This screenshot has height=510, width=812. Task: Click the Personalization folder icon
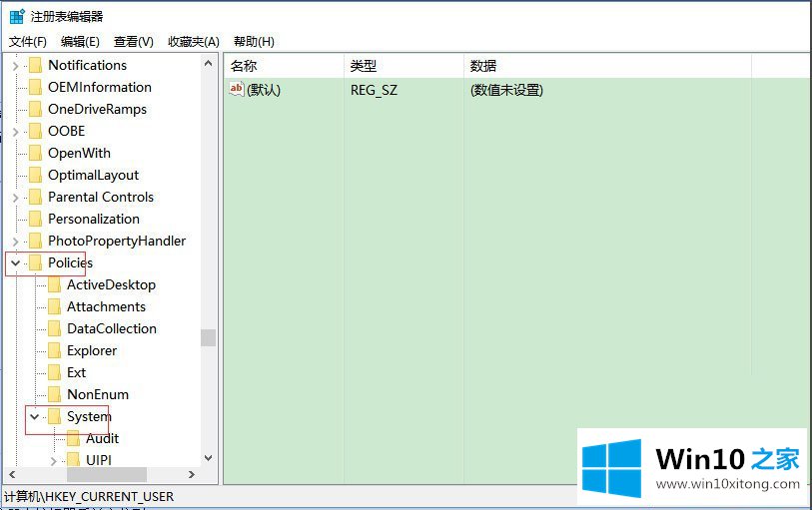tap(35, 219)
